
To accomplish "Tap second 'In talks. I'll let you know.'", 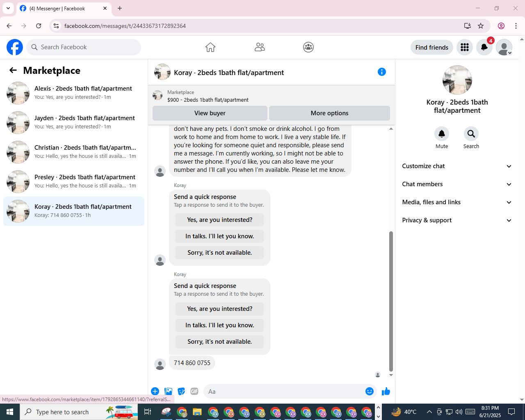I will [219, 325].
